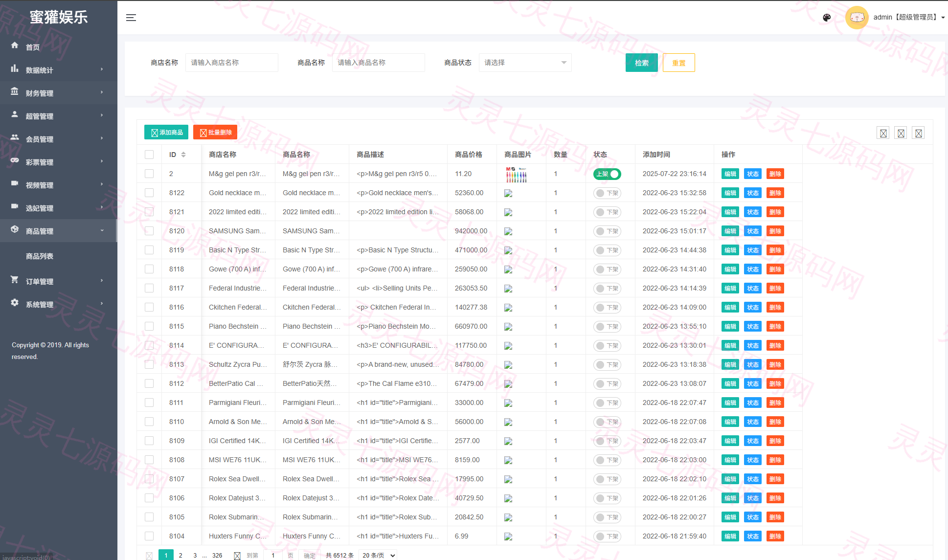
Task: Click the 添加商品 button
Action: [x=166, y=132]
